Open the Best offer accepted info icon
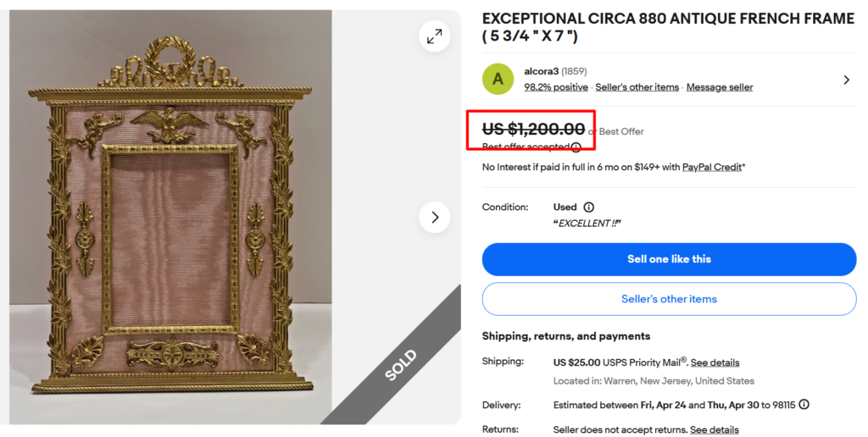Image resolution: width=868 pixels, height=437 pixels. (x=576, y=147)
